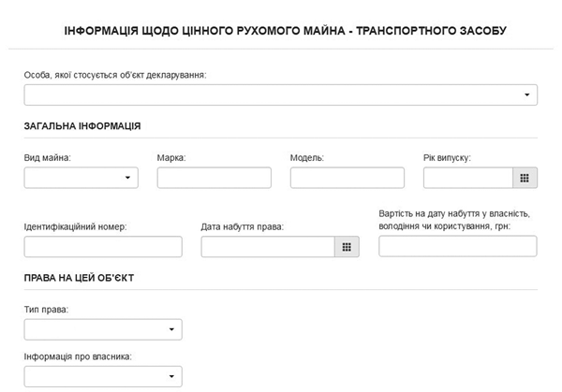Screen dimensions: 562x392
Task: Click the ПРАВА НА ЦЕЙ ОБ'ЄКТ section heading
Action: coord(81,278)
